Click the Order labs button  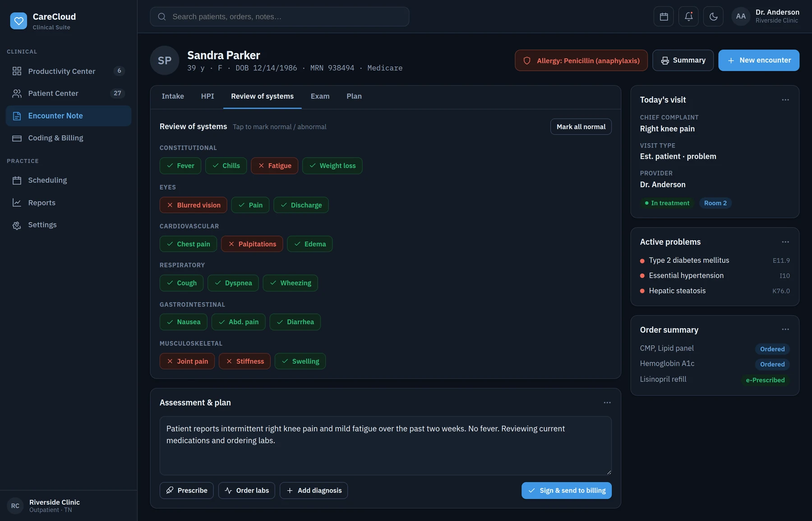(247, 491)
